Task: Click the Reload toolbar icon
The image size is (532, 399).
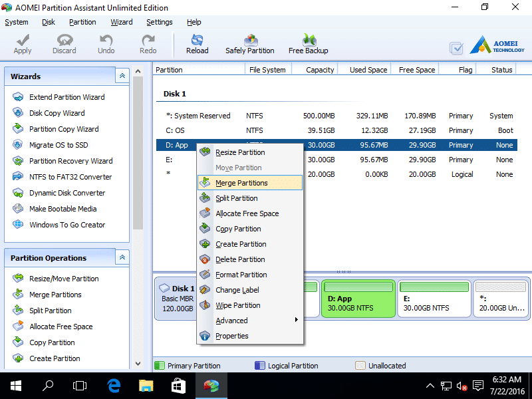Action: tap(197, 44)
